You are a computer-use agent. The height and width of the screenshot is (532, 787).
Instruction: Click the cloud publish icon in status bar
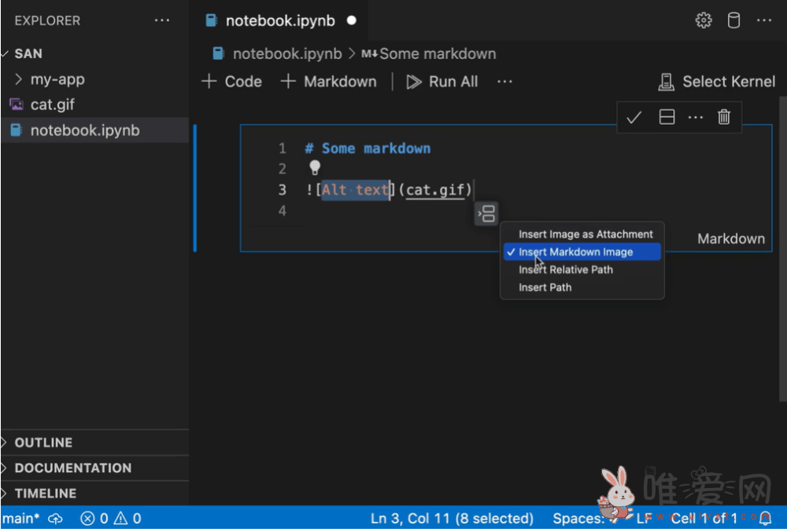pyautogui.click(x=56, y=518)
